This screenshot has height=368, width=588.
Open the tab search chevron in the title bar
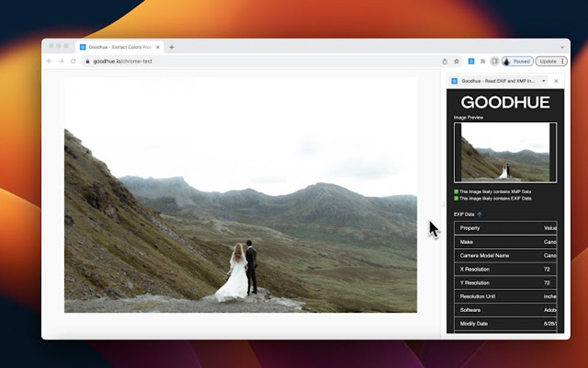click(x=562, y=47)
